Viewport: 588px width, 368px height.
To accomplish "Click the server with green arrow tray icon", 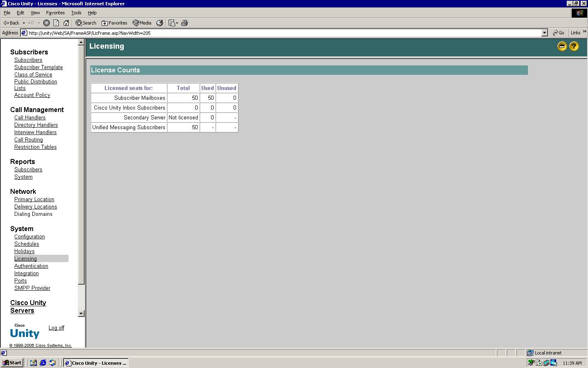I will click(x=539, y=363).
